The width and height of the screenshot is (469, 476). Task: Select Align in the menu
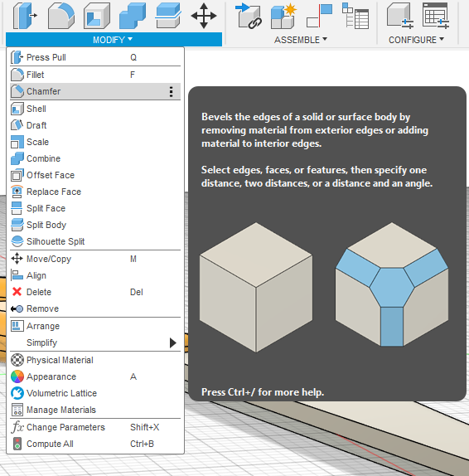pyautogui.click(x=95, y=275)
